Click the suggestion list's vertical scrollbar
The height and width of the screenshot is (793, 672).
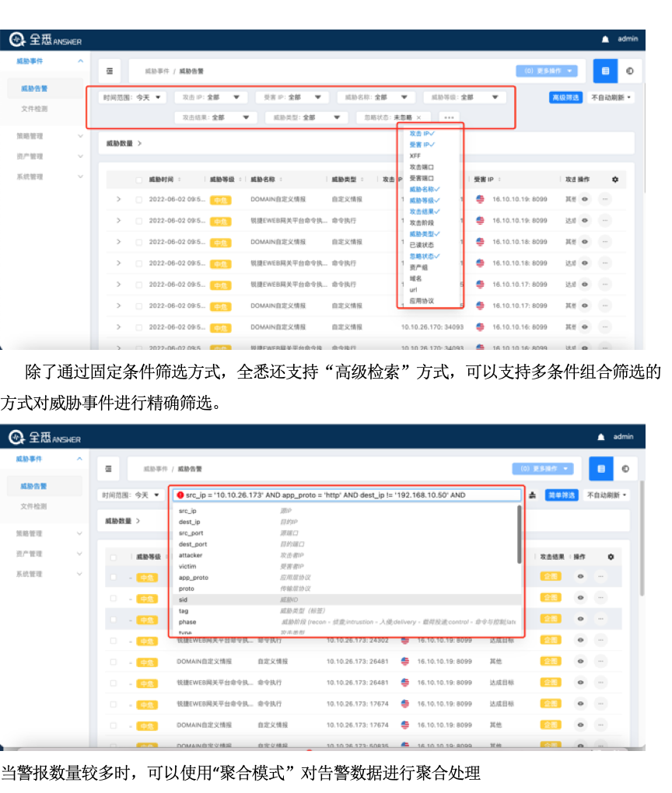(519, 536)
